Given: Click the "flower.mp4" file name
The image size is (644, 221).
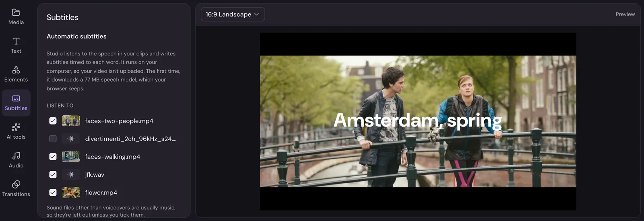Looking at the screenshot, I should [x=101, y=192].
